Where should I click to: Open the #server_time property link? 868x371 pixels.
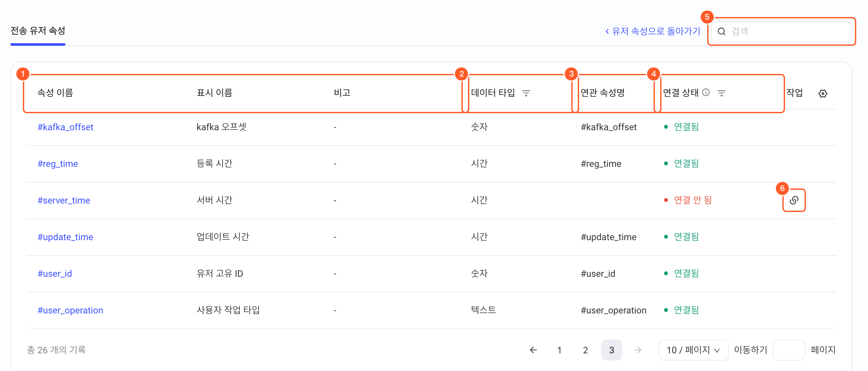click(x=64, y=200)
